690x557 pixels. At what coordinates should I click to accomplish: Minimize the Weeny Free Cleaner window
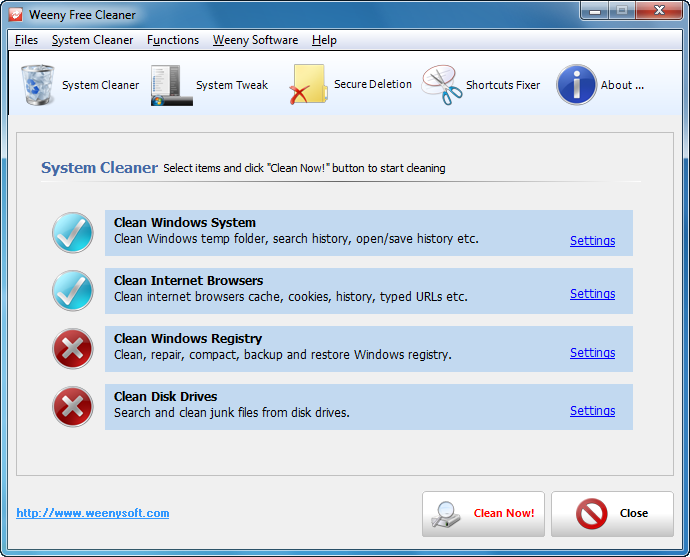click(595, 11)
